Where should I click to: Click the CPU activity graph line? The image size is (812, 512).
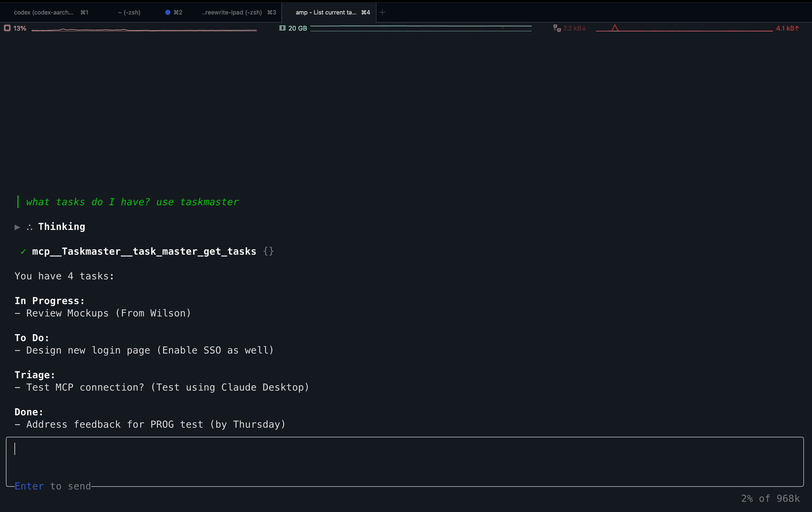pyautogui.click(x=144, y=30)
